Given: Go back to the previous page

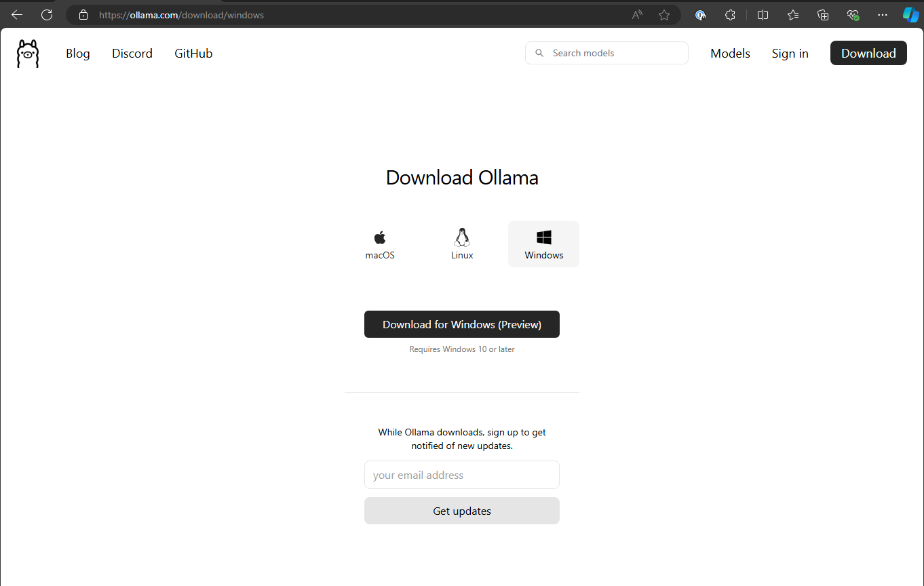Looking at the screenshot, I should pos(17,15).
